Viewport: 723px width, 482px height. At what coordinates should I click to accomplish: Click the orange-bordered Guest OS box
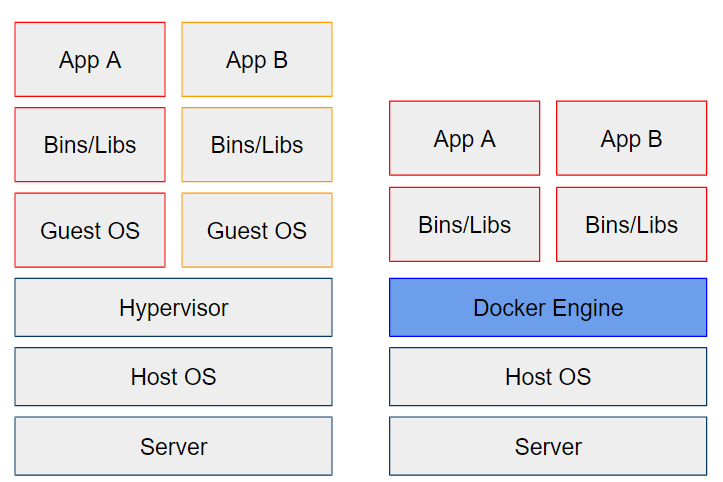pos(257,230)
